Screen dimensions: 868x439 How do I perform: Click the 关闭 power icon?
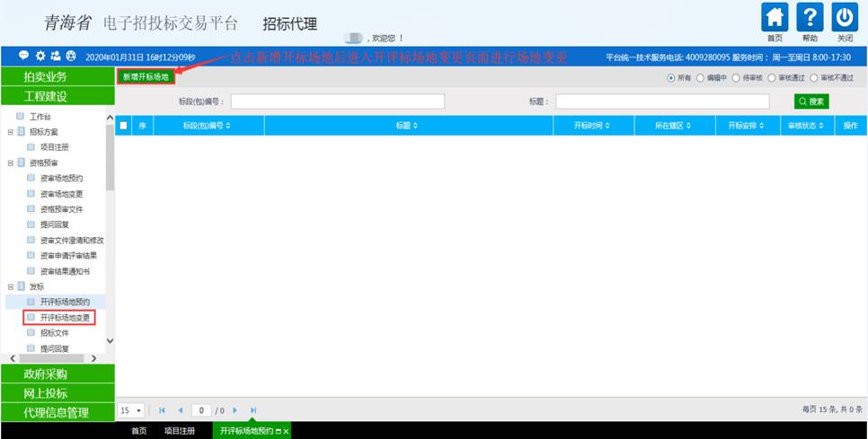(845, 17)
